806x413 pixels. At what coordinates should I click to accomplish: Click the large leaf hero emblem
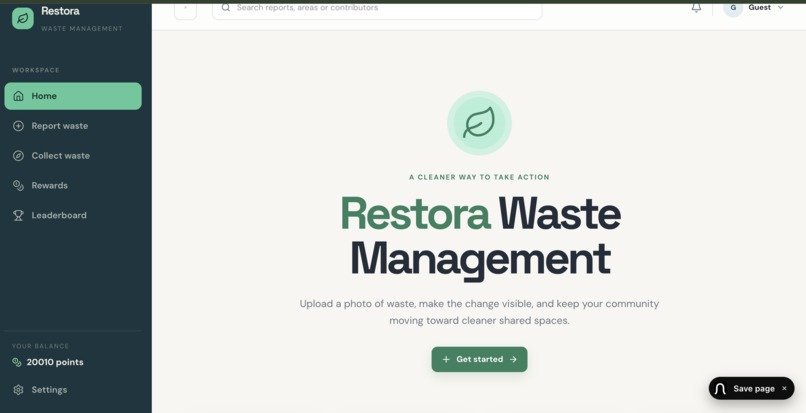pyautogui.click(x=479, y=123)
